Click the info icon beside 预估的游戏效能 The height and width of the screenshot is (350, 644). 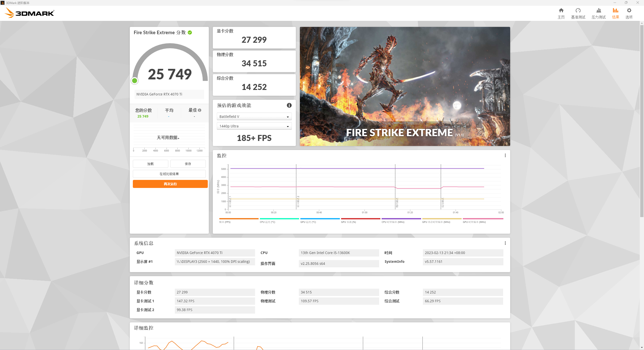click(289, 106)
